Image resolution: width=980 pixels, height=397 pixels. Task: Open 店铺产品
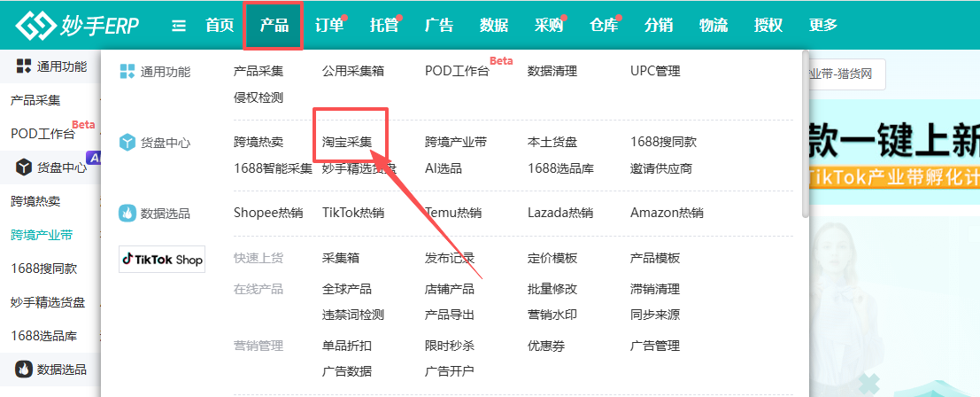point(450,289)
